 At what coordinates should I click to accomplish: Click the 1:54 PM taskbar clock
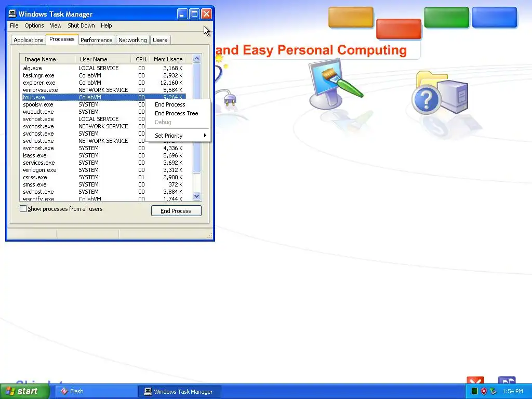512,392
